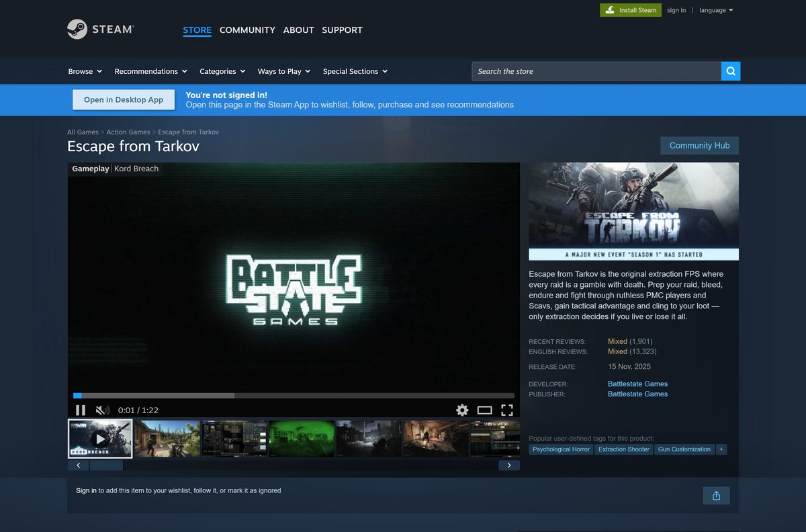Pause the gameplay video
Viewport: 806px width, 532px height.
(80, 410)
